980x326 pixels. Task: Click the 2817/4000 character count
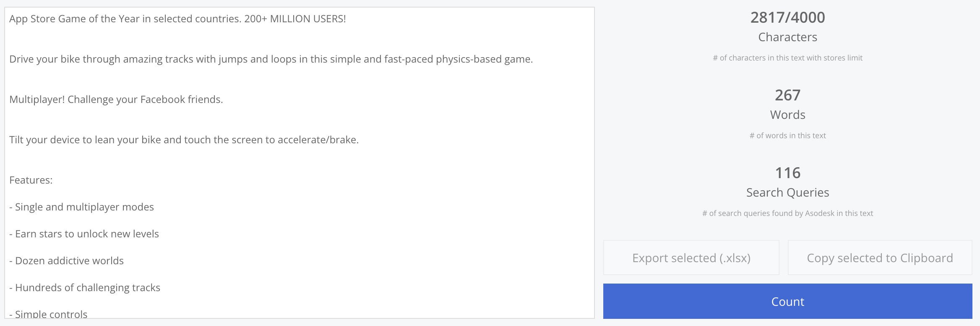pos(787,18)
